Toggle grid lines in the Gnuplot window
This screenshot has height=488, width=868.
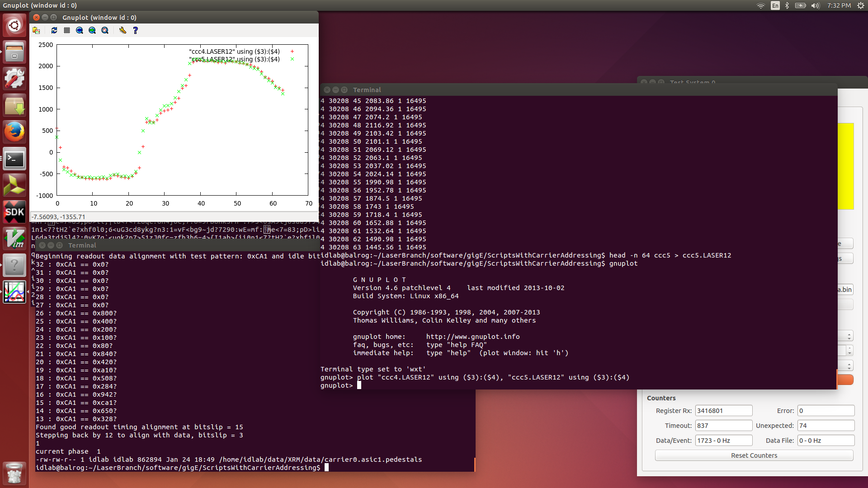tap(67, 30)
